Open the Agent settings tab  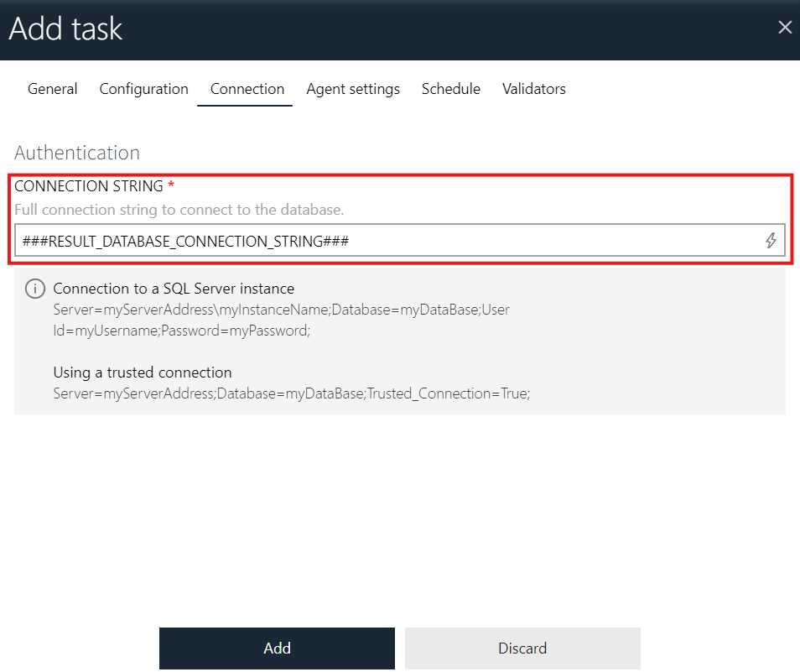[x=352, y=89]
